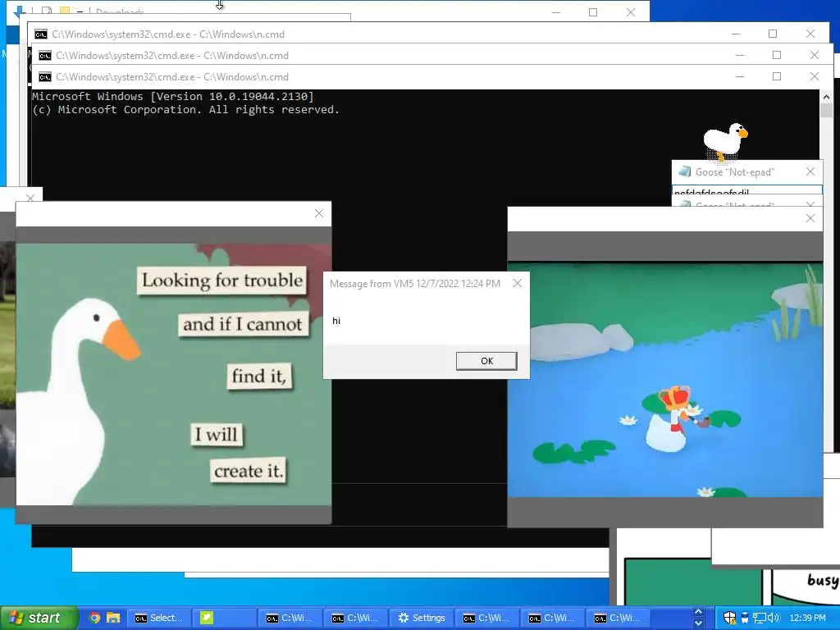Viewport: 840px width, 630px height.
Task: Close the top Goose "Not-epad" window
Action: (810, 171)
